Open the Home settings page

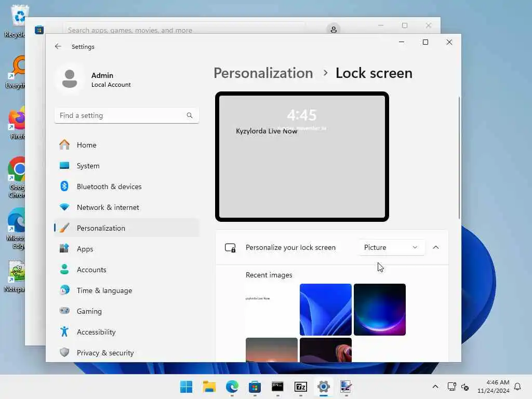126,145
